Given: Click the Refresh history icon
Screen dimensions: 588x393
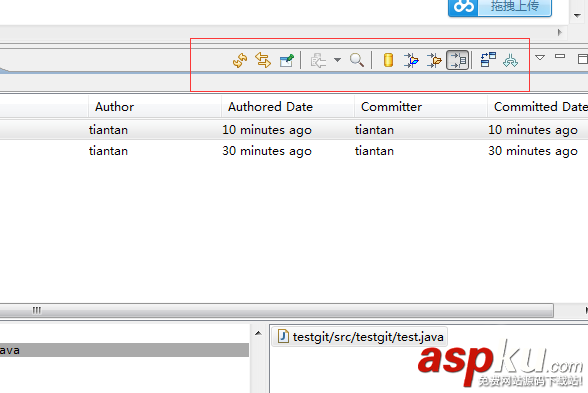Looking at the screenshot, I should 240,60.
